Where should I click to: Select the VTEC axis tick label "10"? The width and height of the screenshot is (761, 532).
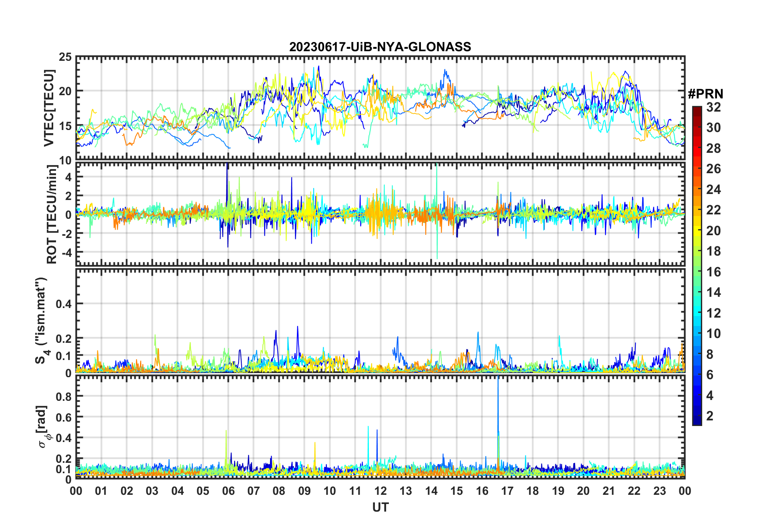[x=65, y=161]
